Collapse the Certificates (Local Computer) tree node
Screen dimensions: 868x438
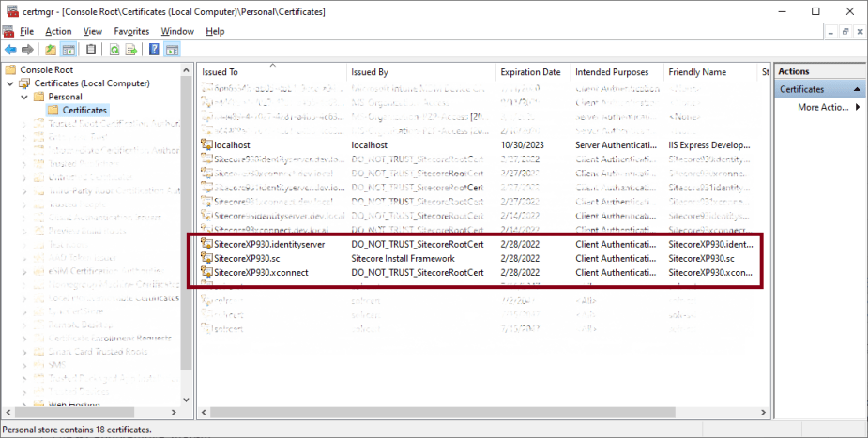tap(10, 83)
